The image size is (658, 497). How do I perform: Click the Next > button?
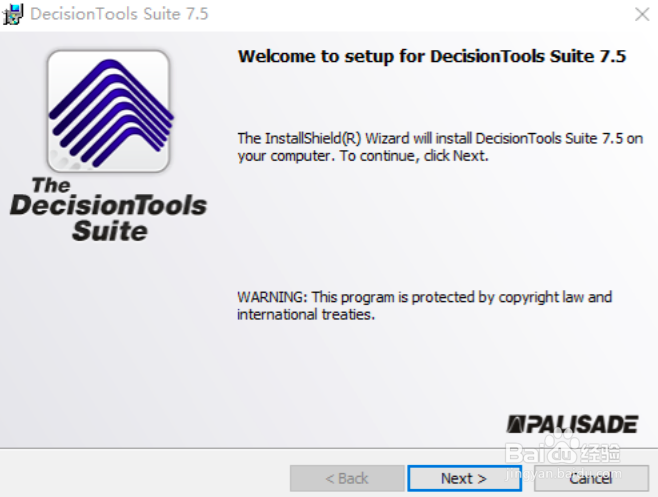[465, 478]
